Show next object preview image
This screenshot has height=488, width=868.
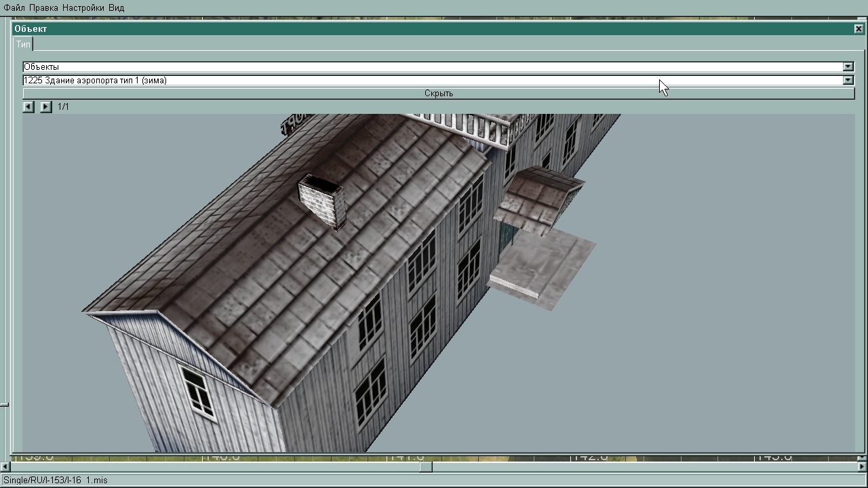pos(45,106)
